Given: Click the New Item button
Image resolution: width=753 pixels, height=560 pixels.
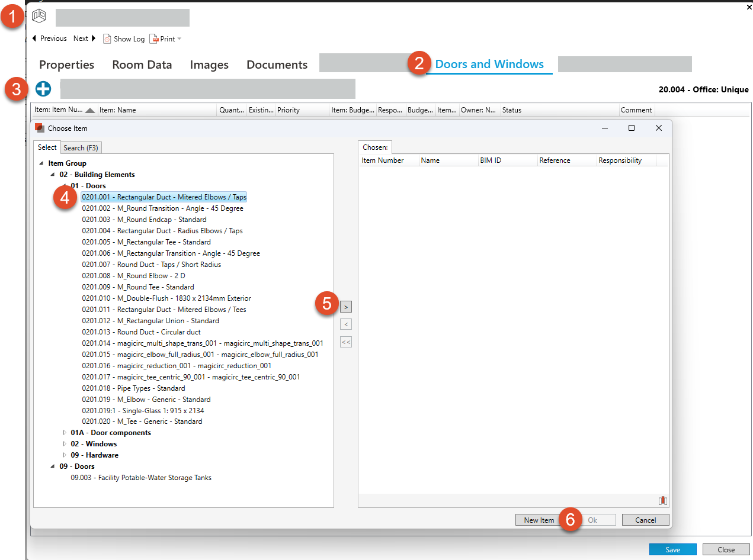Looking at the screenshot, I should pos(539,520).
